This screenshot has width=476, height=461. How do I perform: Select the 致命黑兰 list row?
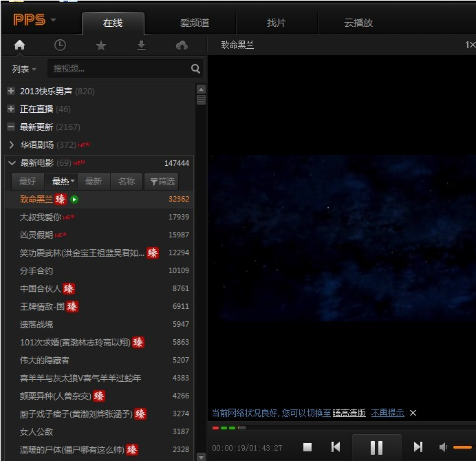coord(99,200)
